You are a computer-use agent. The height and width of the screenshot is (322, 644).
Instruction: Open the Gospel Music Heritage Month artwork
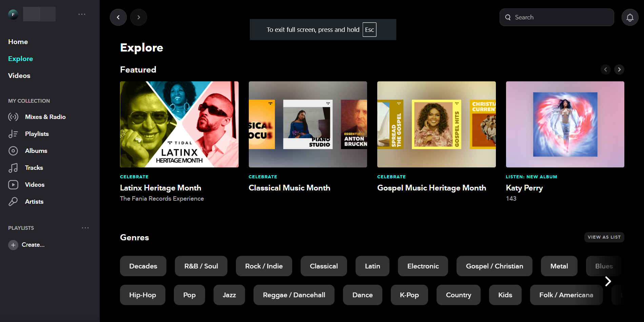click(437, 124)
